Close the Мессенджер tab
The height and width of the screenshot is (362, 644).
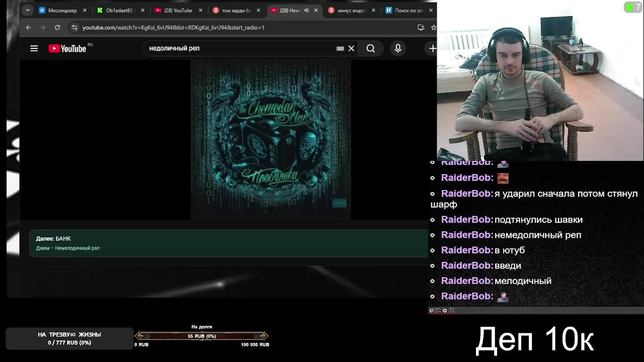[x=85, y=11]
